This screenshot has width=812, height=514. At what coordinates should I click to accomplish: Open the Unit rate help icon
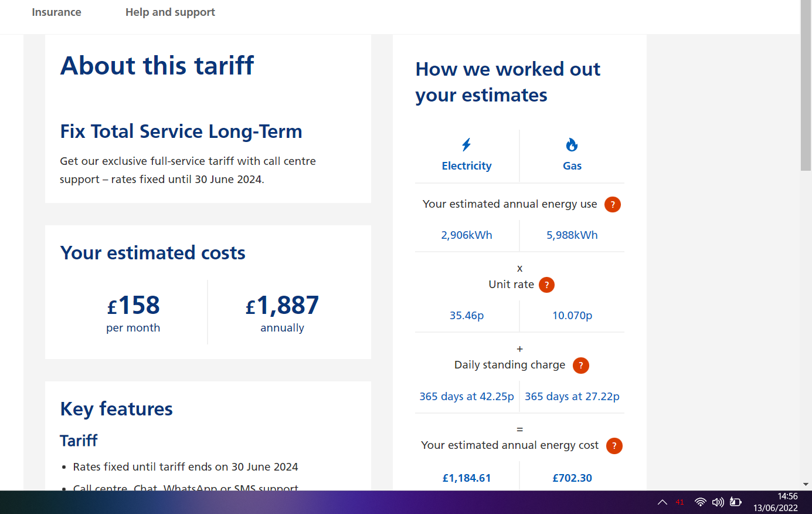click(546, 285)
